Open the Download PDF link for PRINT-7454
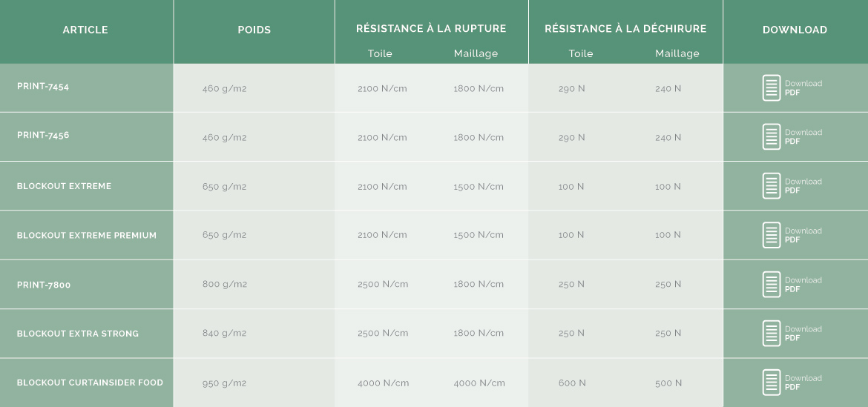Image resolution: width=868 pixels, height=407 pixels. (x=803, y=88)
